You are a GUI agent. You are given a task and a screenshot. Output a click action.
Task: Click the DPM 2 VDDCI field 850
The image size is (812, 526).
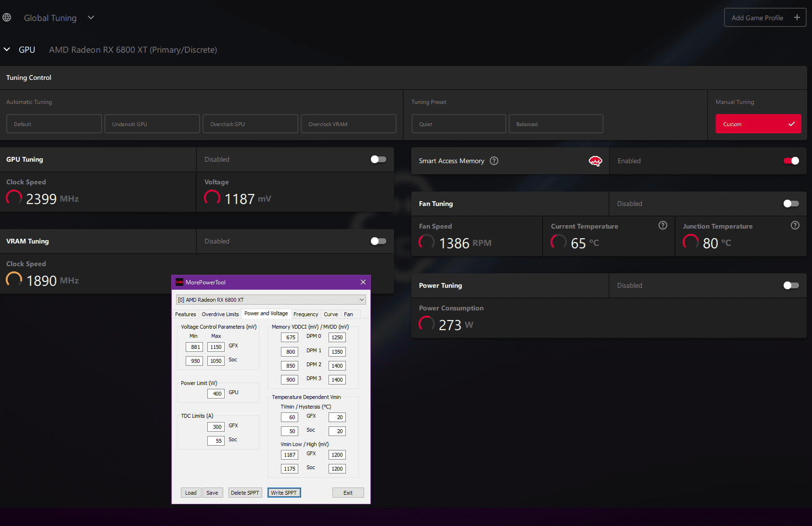pos(290,366)
